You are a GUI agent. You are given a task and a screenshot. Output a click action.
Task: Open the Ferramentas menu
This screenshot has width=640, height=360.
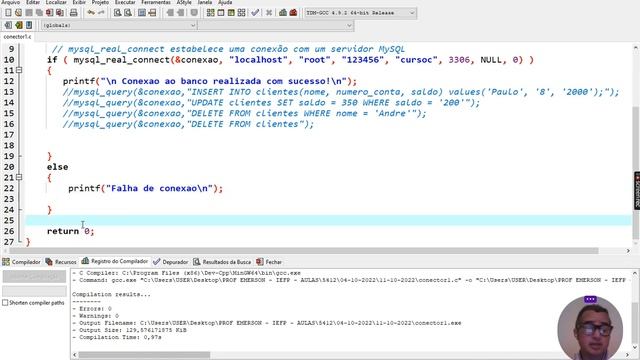coord(156,2)
